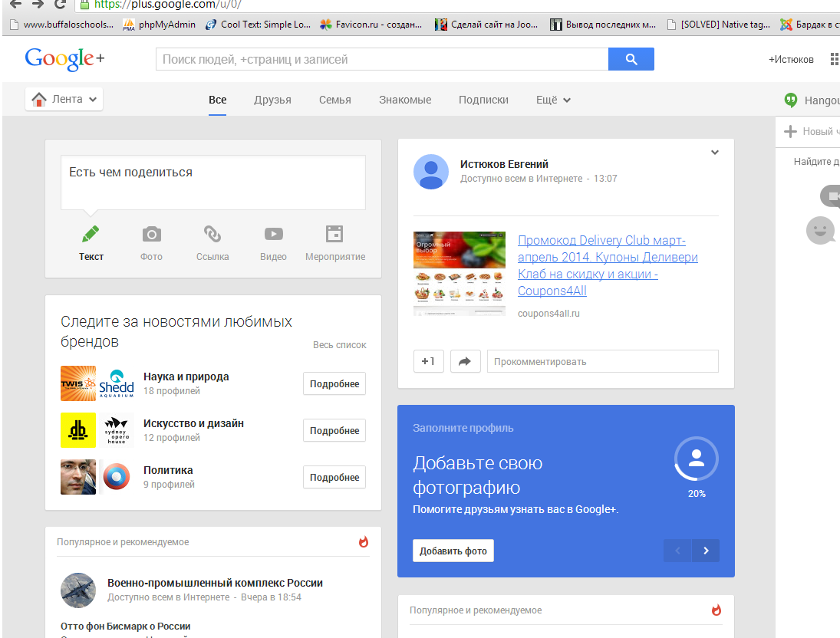The image size is (840, 638).
Task: Click the profile completion circle icon
Action: [x=696, y=459]
